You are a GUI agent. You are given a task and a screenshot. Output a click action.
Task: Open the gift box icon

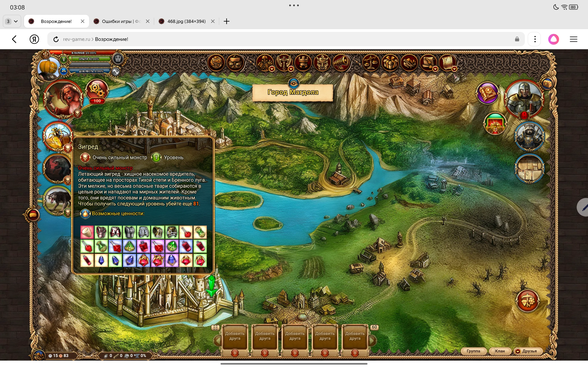pyautogui.click(x=390, y=62)
